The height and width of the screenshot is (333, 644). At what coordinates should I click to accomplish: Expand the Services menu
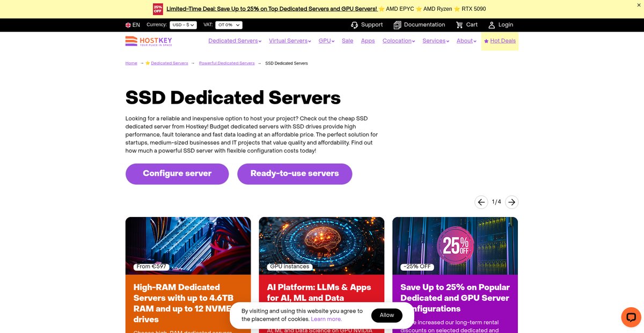pos(436,41)
